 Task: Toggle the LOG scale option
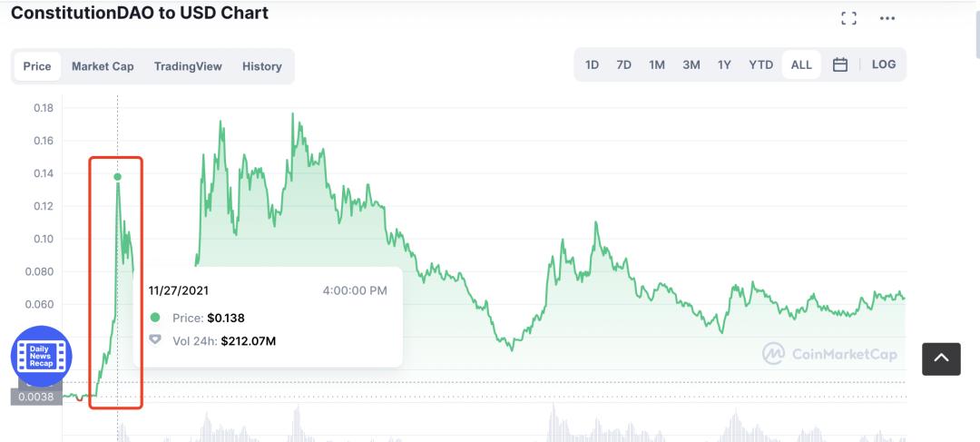pyautogui.click(x=883, y=64)
